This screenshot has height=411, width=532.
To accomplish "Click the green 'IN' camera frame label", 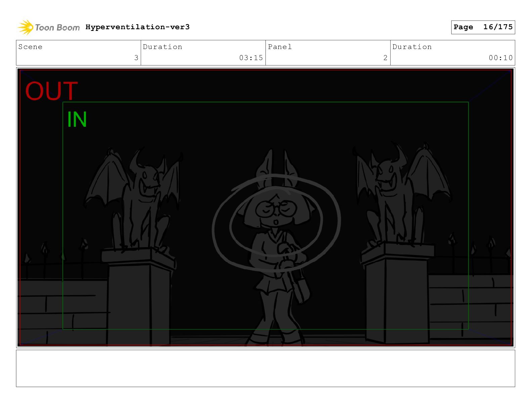I will point(77,119).
